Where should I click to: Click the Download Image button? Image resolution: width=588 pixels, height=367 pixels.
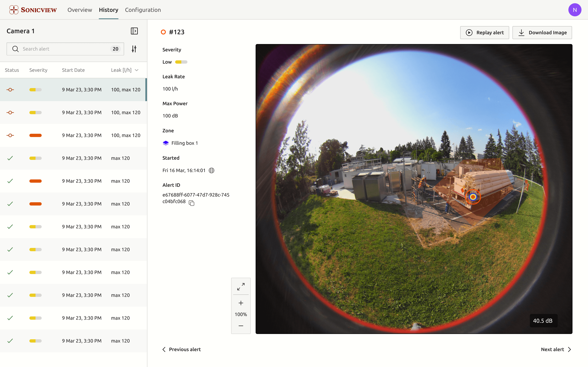coord(542,33)
